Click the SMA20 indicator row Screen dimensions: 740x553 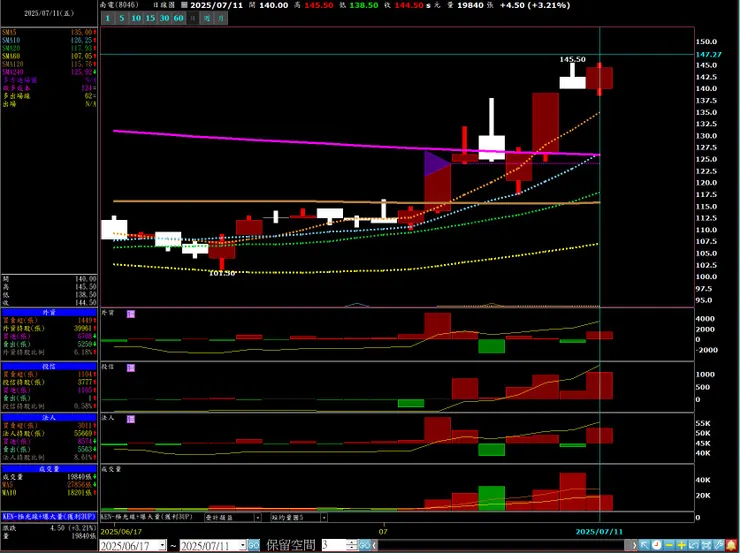click(x=49, y=48)
